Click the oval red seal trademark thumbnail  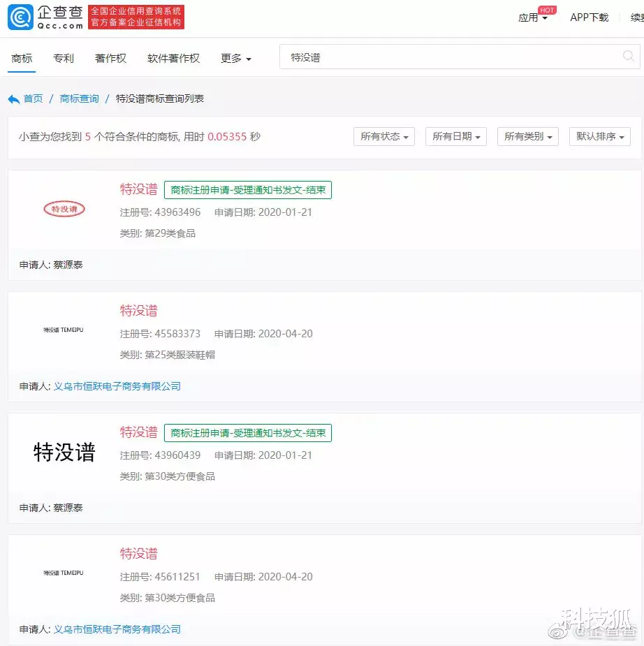(64, 208)
